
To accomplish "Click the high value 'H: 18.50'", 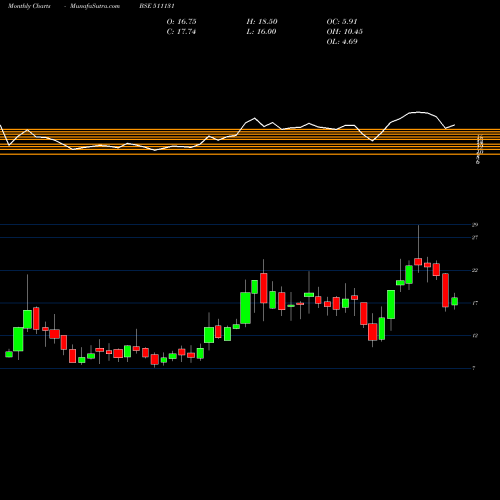I will (x=262, y=22).
